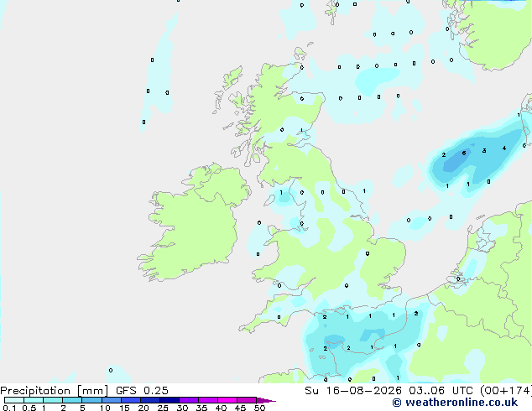532x411 pixels.
Task: Click the 'Precipitation [mm]' title text
Action: (54, 391)
